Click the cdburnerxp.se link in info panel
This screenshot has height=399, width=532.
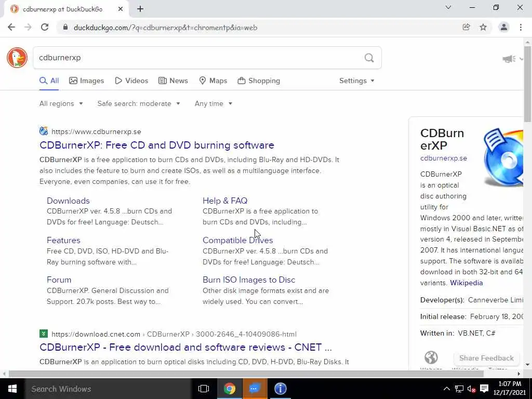(x=444, y=158)
